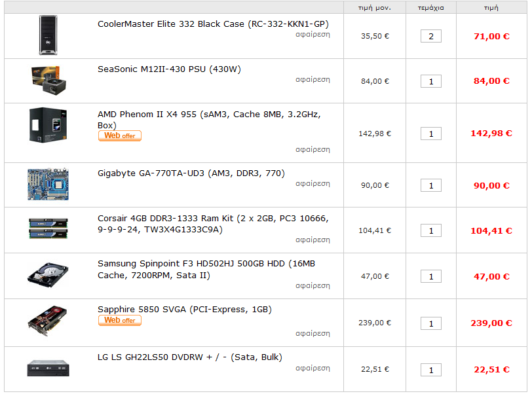Click the Web offer badge under AMD Phenom
This screenshot has height=396, width=532.
120,135
